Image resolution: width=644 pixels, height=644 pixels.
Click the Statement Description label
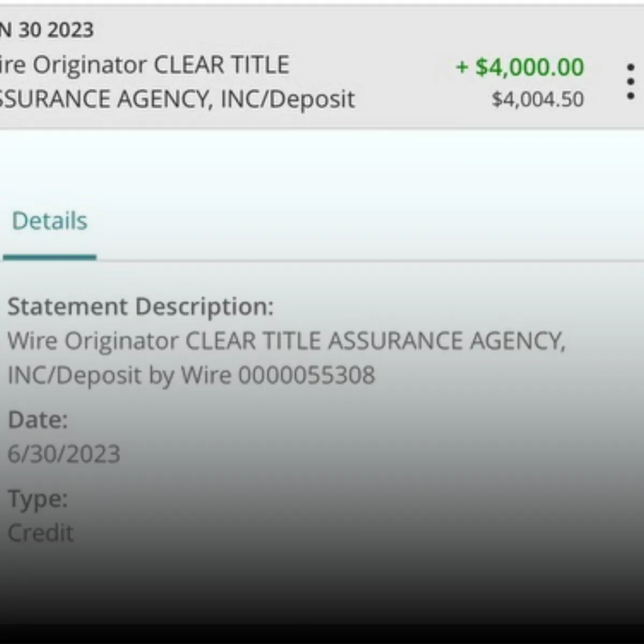tap(141, 306)
